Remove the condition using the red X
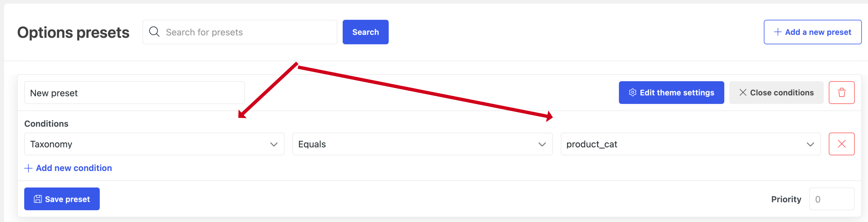868x222 pixels. [x=841, y=144]
